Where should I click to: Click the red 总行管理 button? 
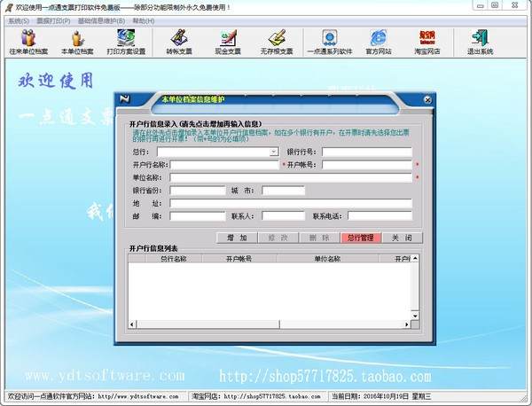[361, 238]
